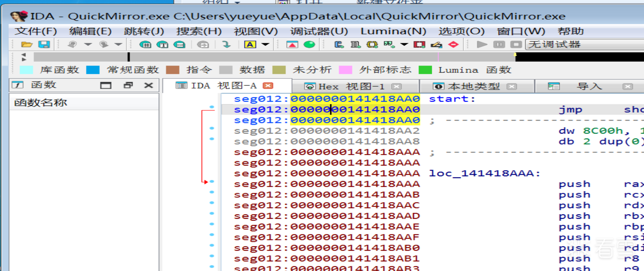Click the red square bracket icon
Viewport: 644px width, 271px height.
pyautogui.click(x=419, y=45)
